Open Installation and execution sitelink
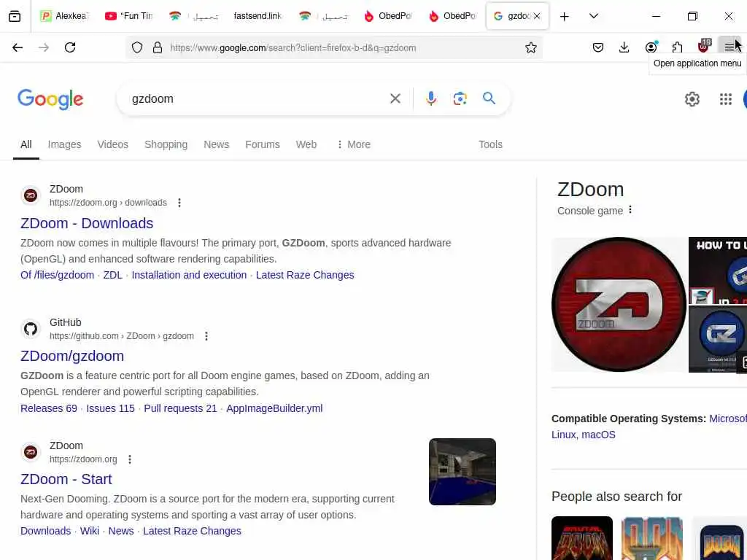Image resolution: width=747 pixels, height=560 pixels. point(189,275)
